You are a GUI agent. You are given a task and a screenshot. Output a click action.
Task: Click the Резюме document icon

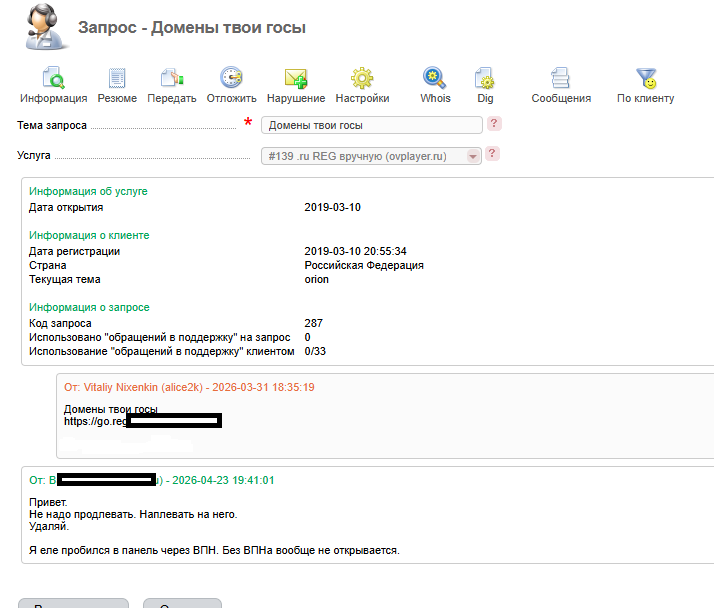pos(118,79)
